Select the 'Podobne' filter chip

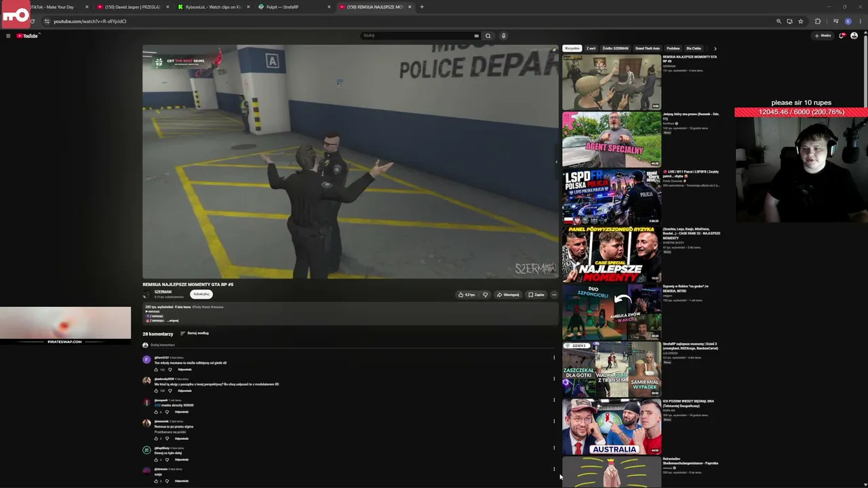pyautogui.click(x=673, y=49)
